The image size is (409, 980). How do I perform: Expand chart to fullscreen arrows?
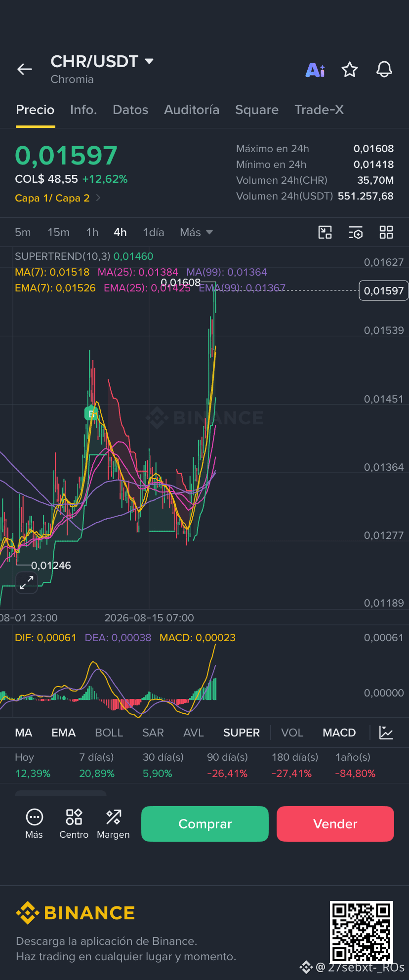tap(27, 583)
